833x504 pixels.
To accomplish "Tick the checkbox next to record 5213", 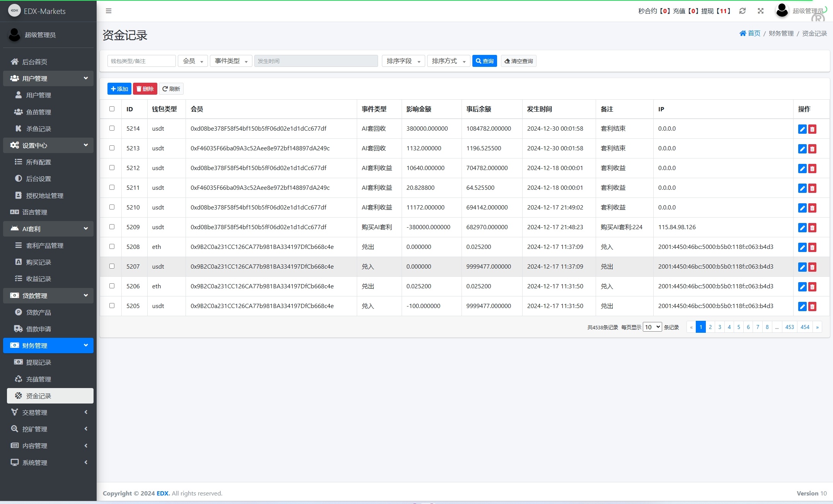I will (112, 148).
